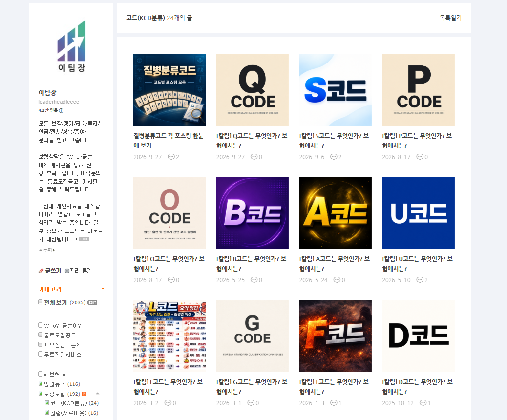Open the Q코드는 무엇인가 post title
Screen dimensions: 507x420
[x=252, y=141]
